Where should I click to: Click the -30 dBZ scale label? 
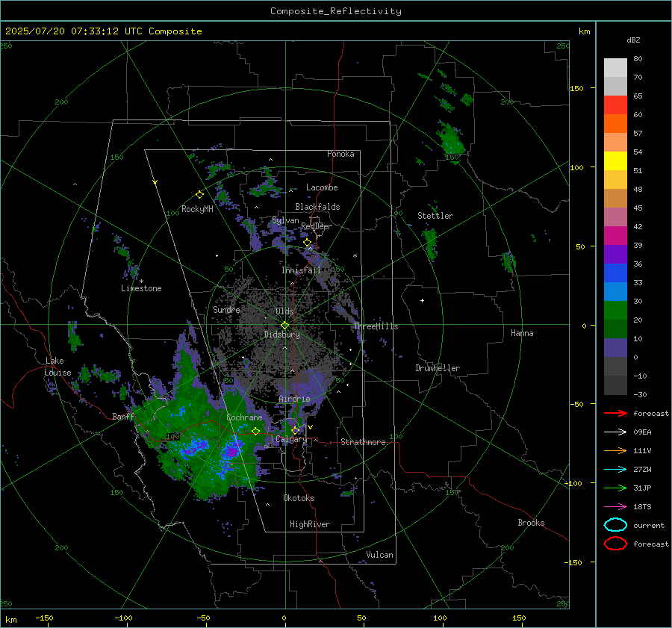coord(640,395)
